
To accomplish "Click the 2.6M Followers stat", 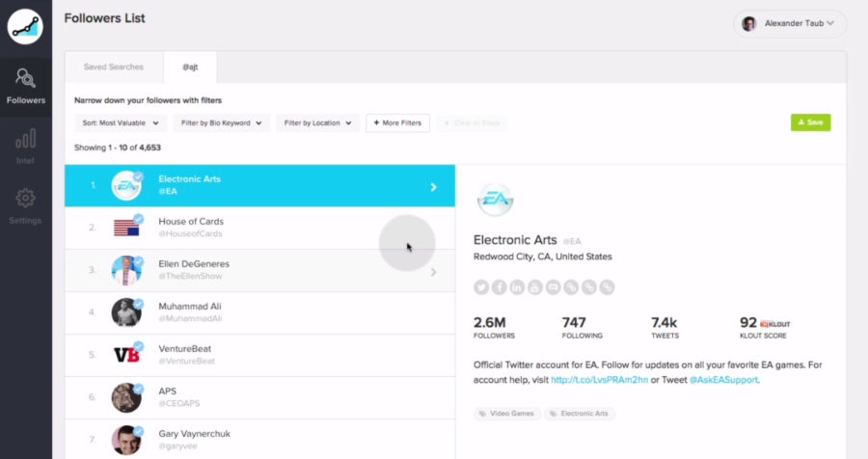I will click(x=494, y=327).
